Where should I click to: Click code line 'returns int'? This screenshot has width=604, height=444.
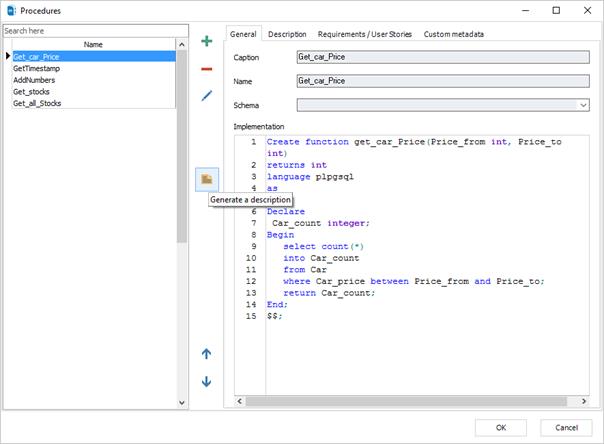[297, 165]
